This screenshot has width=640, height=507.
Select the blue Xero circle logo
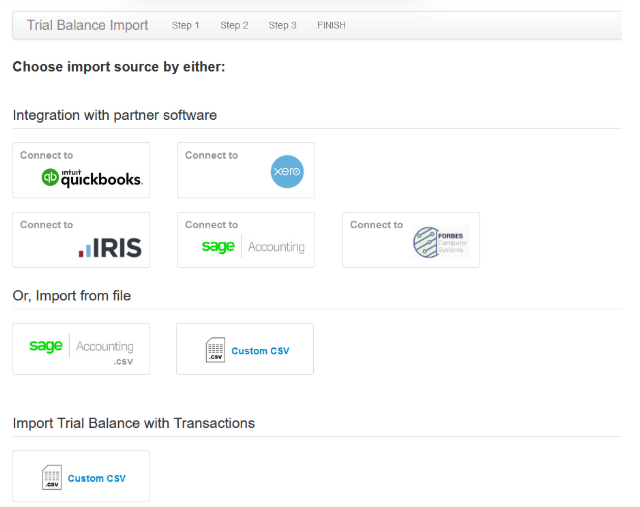[x=287, y=172]
